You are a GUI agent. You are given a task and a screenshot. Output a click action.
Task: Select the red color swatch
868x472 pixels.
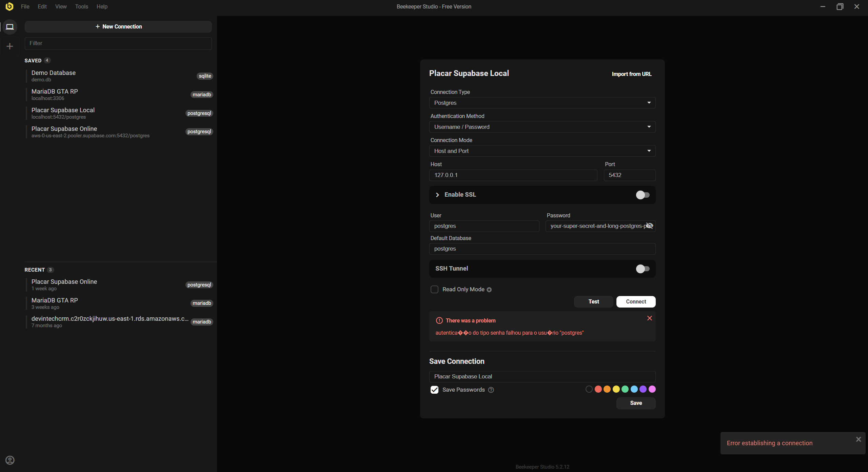[x=598, y=389]
